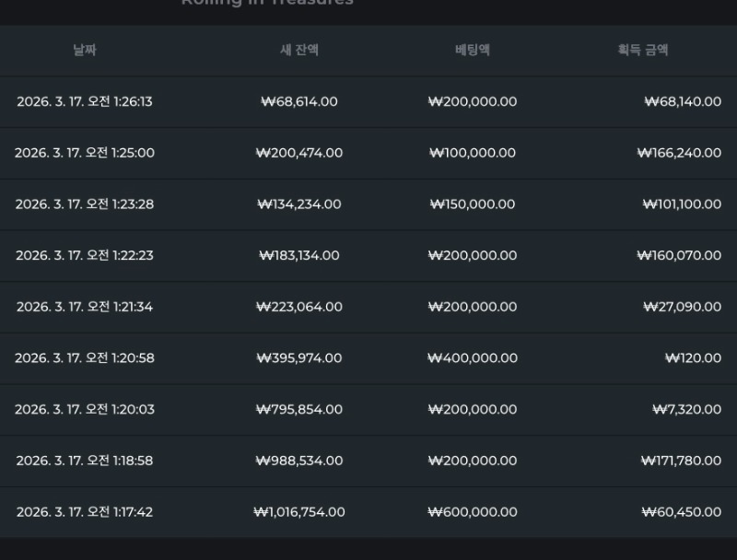Click the 베팅액 column header

(472, 51)
